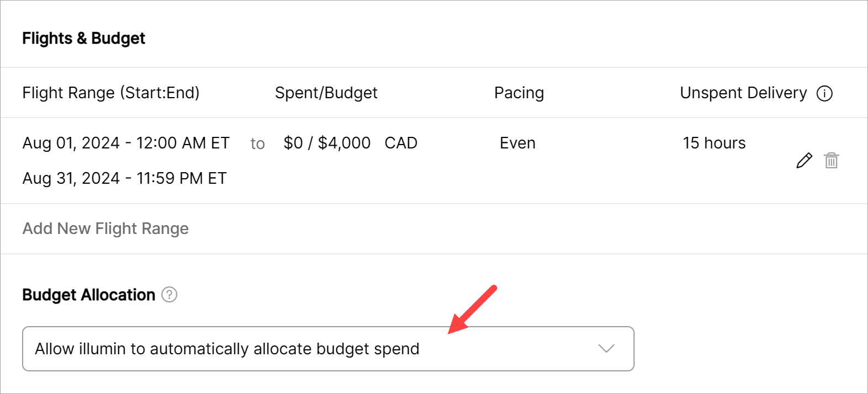Click the Spent/Budget column header
Image resolution: width=868 pixels, height=394 pixels.
326,93
